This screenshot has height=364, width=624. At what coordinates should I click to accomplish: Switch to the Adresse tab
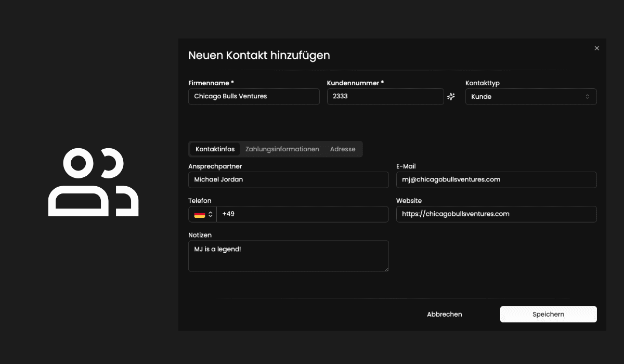point(343,149)
